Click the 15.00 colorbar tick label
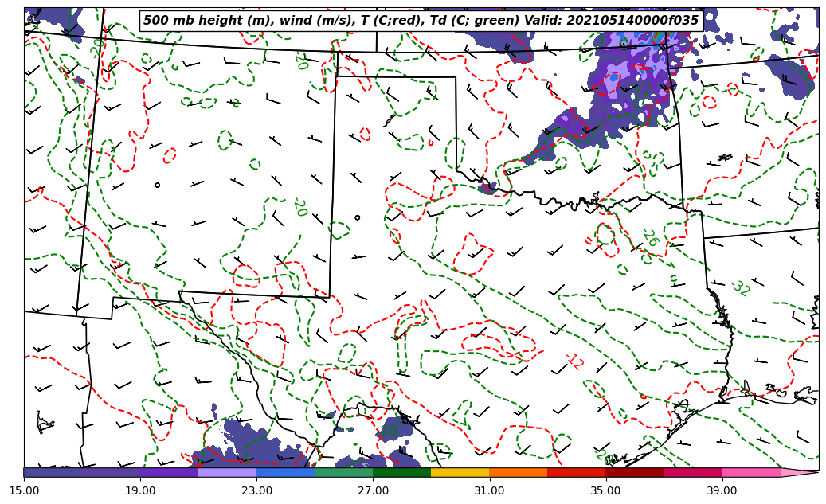This screenshot has width=826, height=504. pos(24,490)
